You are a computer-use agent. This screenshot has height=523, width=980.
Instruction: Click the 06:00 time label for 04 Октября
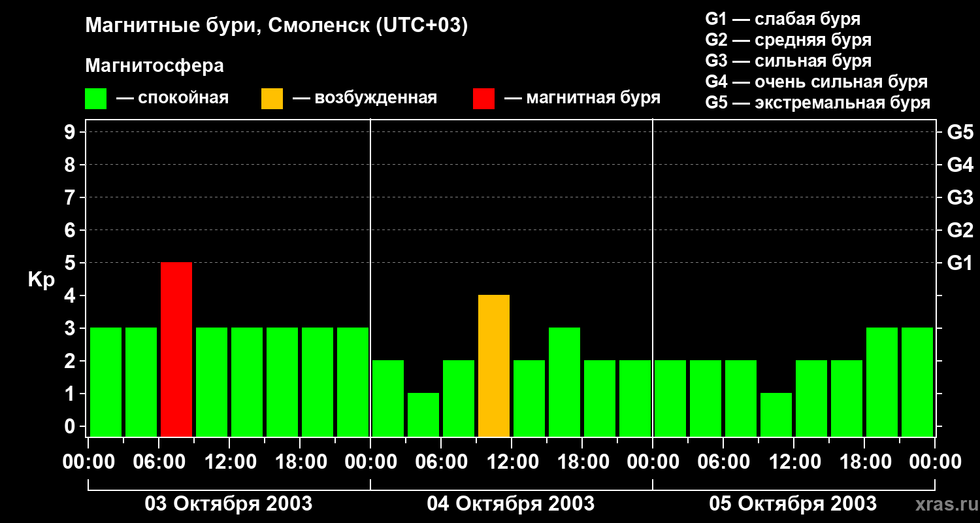(441, 462)
